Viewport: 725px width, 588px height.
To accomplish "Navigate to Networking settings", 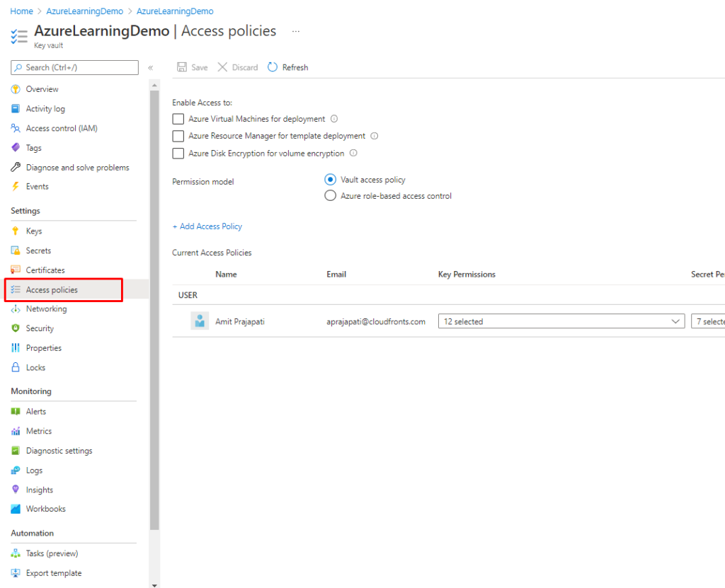I will [46, 309].
